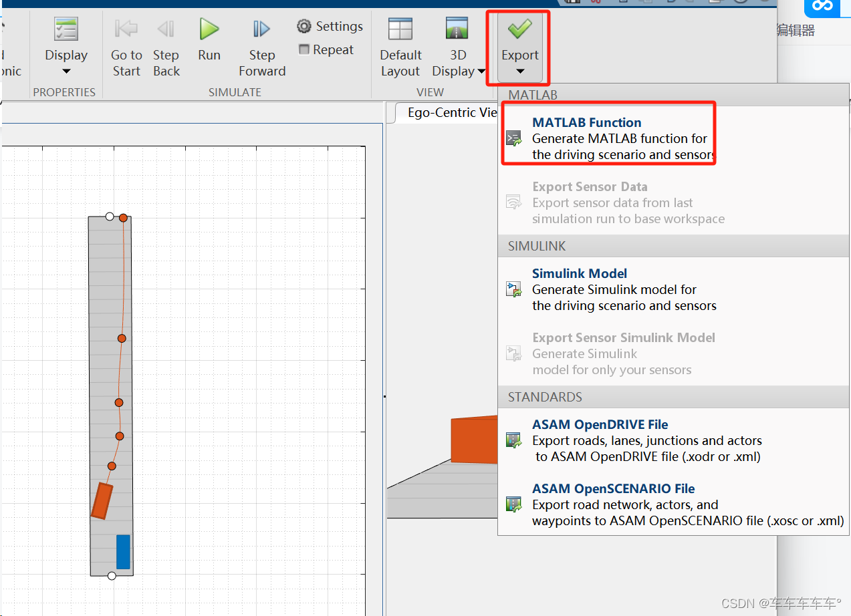The height and width of the screenshot is (616, 851).
Task: Toggle the Repeat checkbox
Action: tap(304, 49)
